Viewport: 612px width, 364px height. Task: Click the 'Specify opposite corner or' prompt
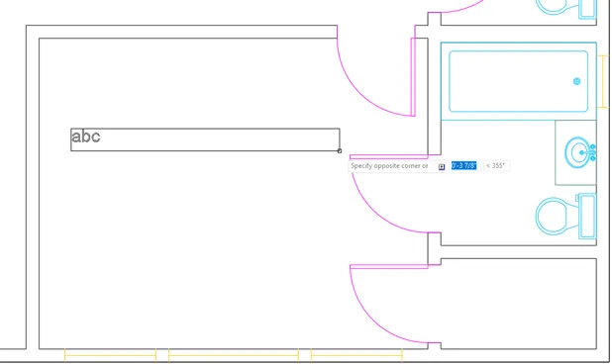389,166
